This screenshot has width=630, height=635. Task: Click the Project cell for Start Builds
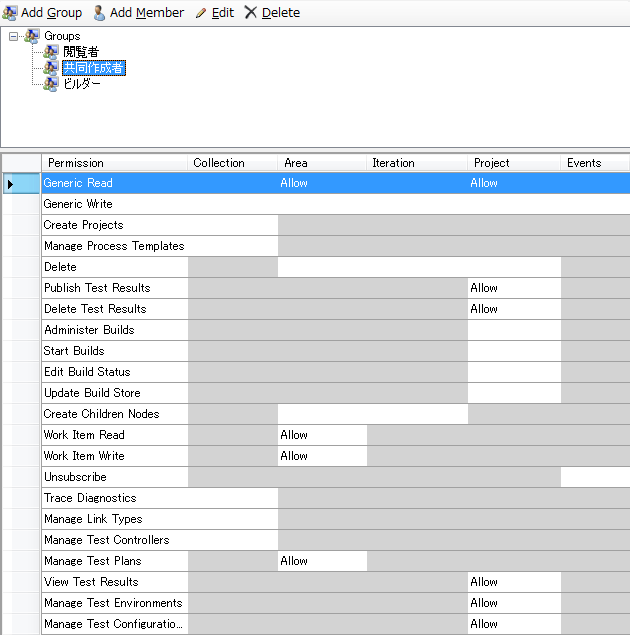pyautogui.click(x=514, y=351)
